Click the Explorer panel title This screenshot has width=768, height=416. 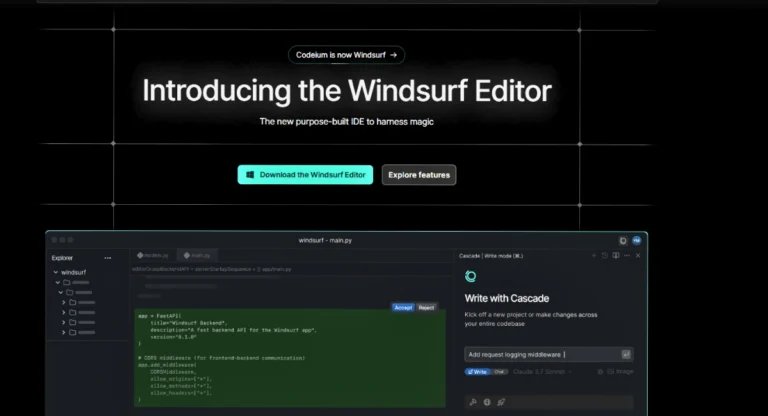pos(62,258)
